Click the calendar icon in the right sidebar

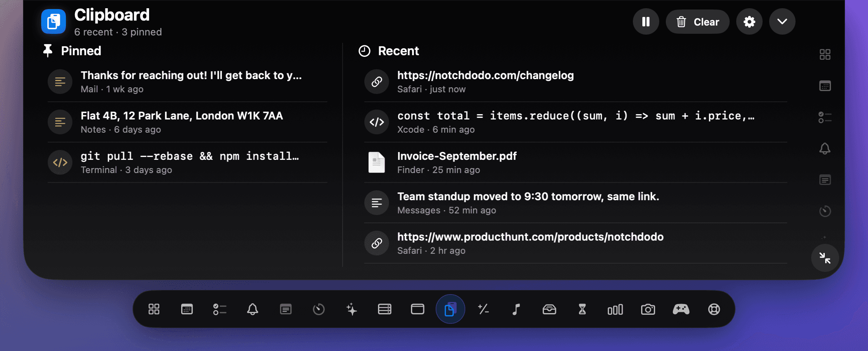(825, 86)
